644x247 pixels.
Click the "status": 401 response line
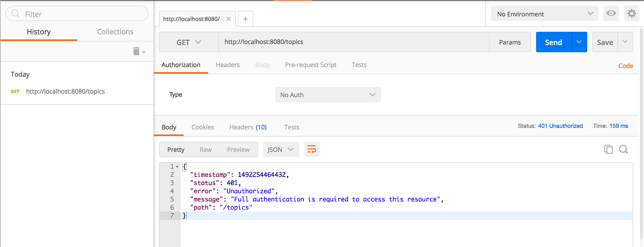pyautogui.click(x=216, y=183)
